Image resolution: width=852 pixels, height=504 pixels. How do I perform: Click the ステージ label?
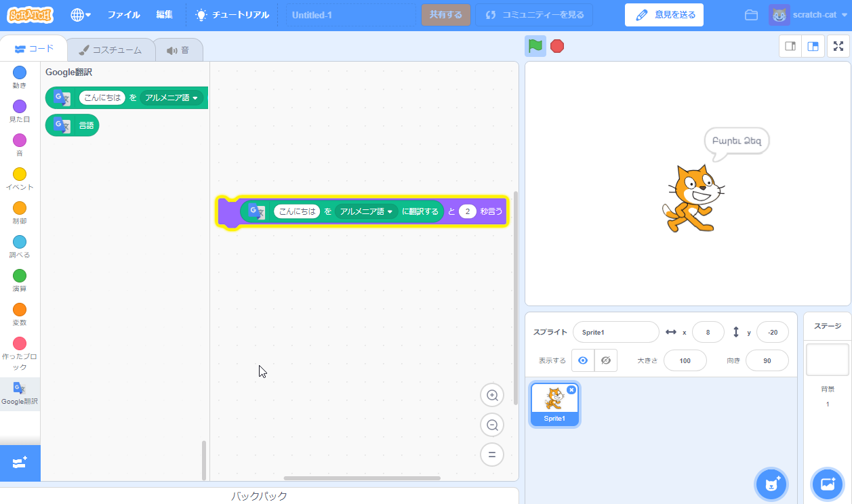[827, 326]
